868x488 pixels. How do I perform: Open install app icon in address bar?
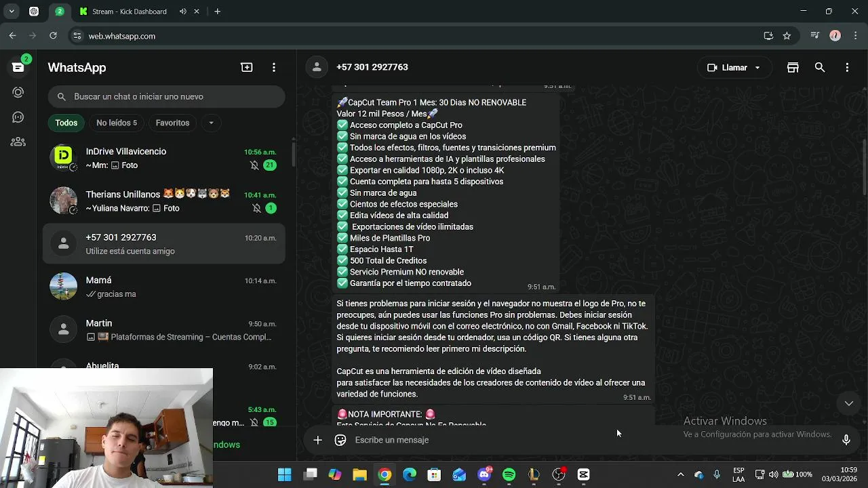coord(768,36)
